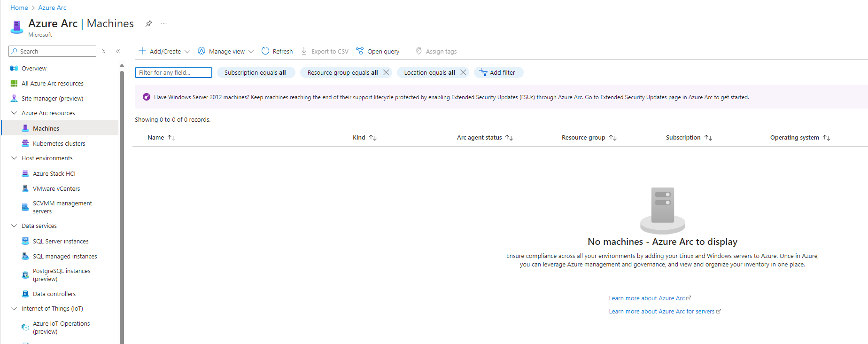This screenshot has width=868, height=344.
Task: Click the Data controllers icon
Action: pyautogui.click(x=25, y=294)
